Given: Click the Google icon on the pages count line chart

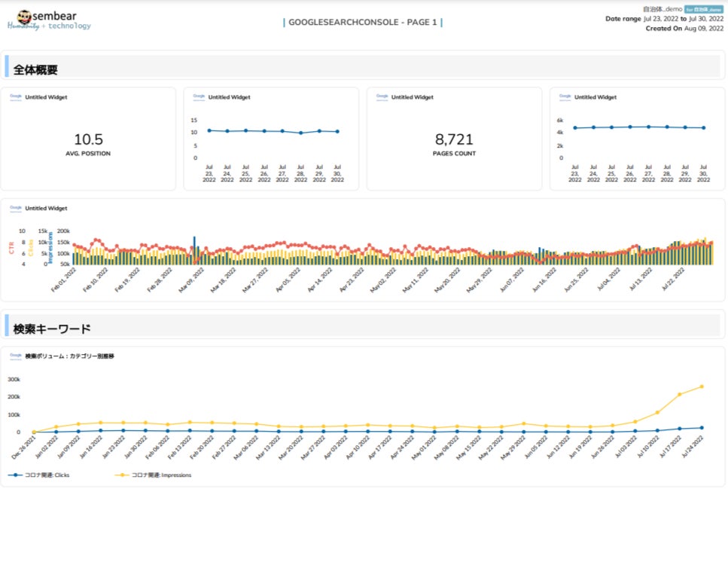Looking at the screenshot, I should pyautogui.click(x=565, y=96).
